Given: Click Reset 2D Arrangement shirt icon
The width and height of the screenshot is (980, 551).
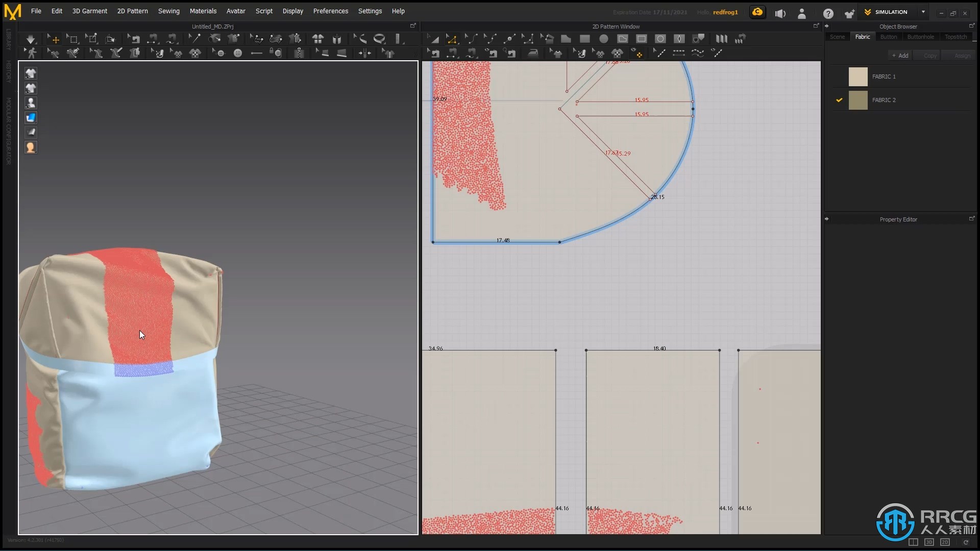Looking at the screenshot, I should 317,39.
